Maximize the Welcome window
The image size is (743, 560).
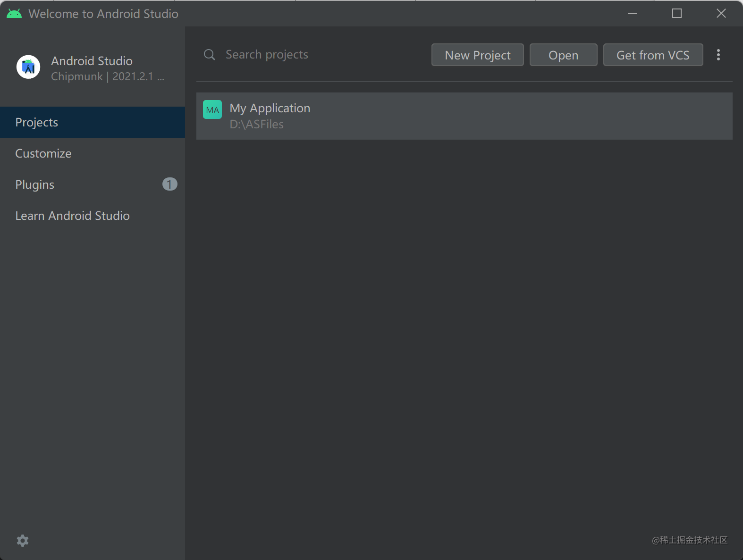677,14
